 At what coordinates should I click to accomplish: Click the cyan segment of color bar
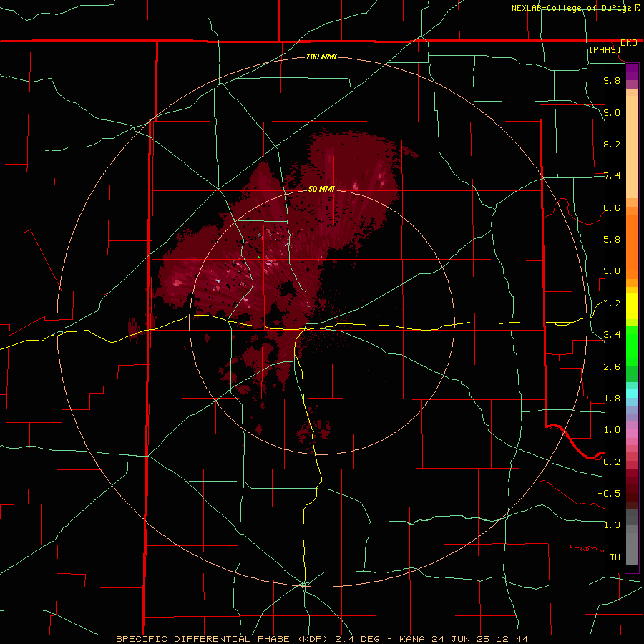(632, 394)
